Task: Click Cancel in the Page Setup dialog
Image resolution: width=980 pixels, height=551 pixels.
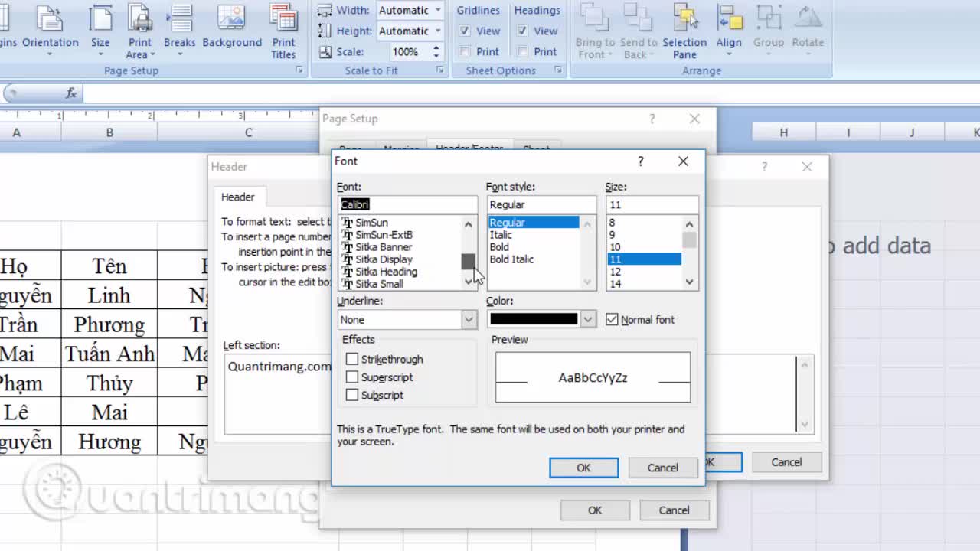Action: 674,510
